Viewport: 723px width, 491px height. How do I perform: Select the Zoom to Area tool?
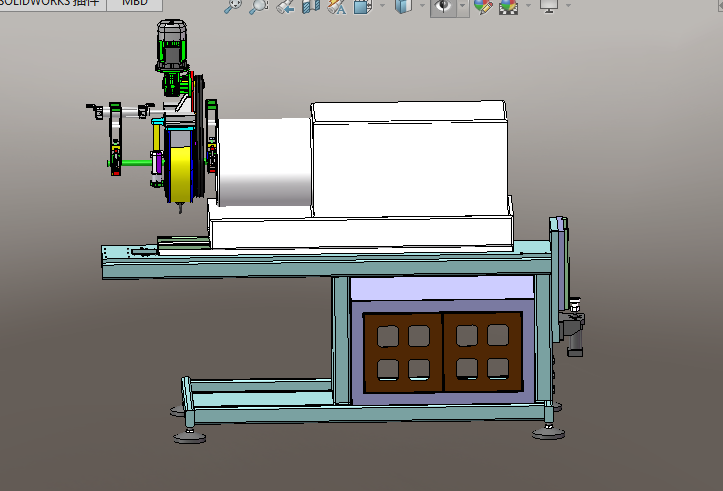point(259,6)
